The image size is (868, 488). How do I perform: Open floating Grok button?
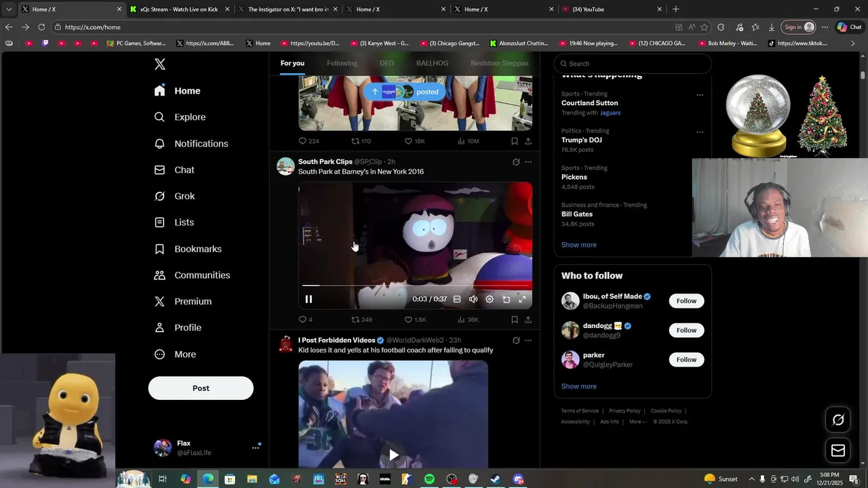pos(838,420)
